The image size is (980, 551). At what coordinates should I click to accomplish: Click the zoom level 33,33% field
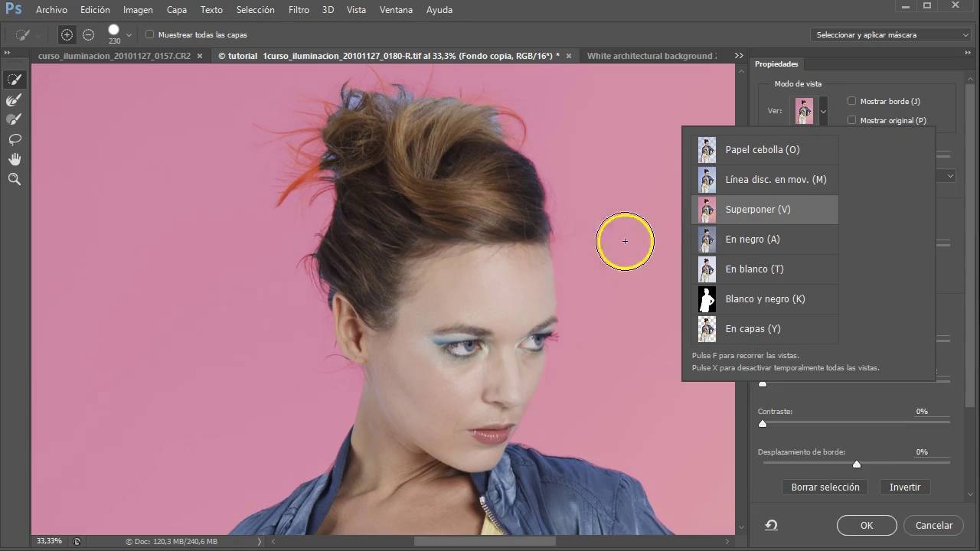pos(49,541)
